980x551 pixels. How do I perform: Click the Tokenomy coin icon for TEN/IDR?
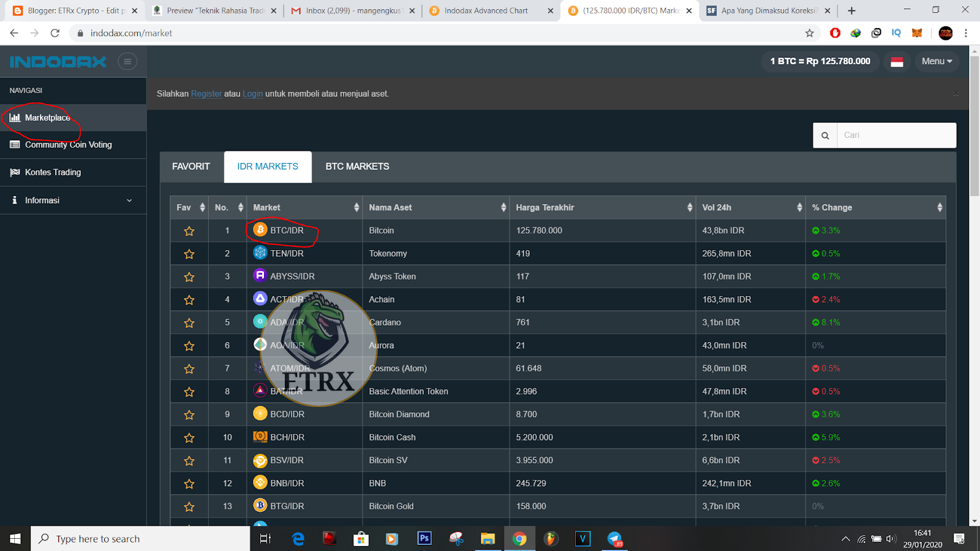point(260,253)
